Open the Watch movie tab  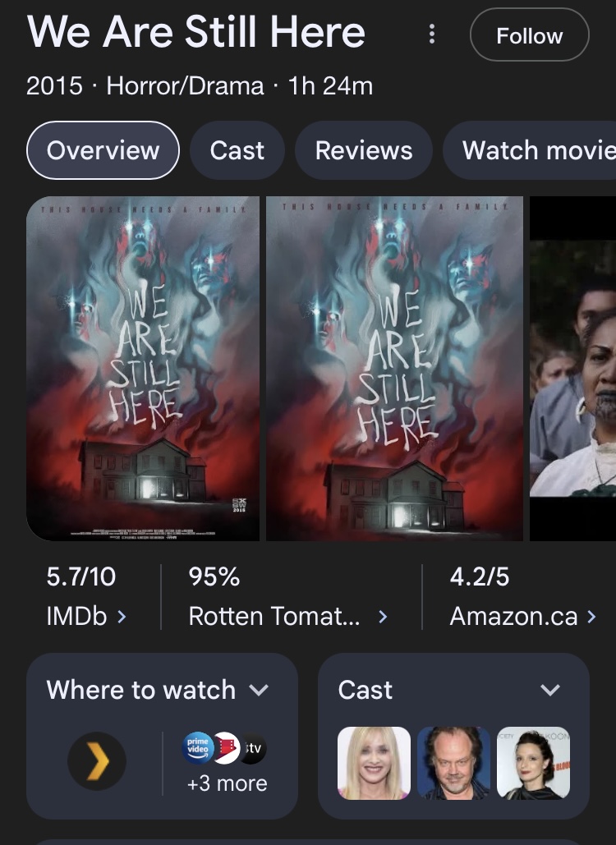coord(530,150)
